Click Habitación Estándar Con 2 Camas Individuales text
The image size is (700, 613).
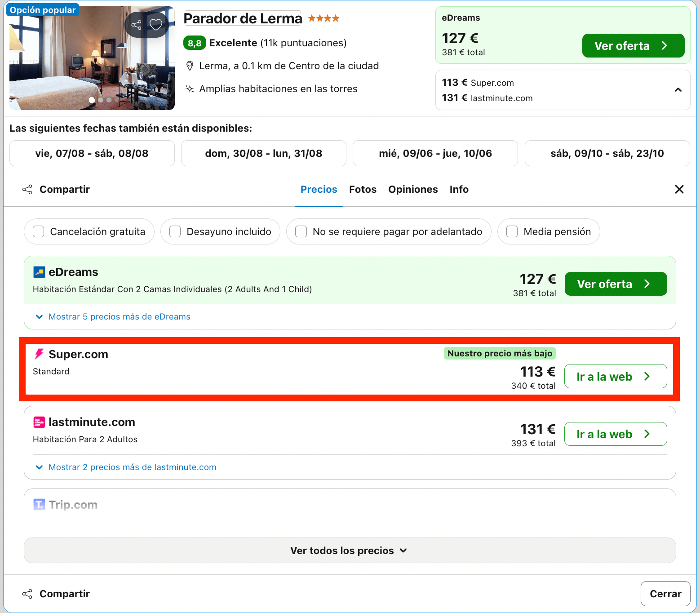[173, 289]
